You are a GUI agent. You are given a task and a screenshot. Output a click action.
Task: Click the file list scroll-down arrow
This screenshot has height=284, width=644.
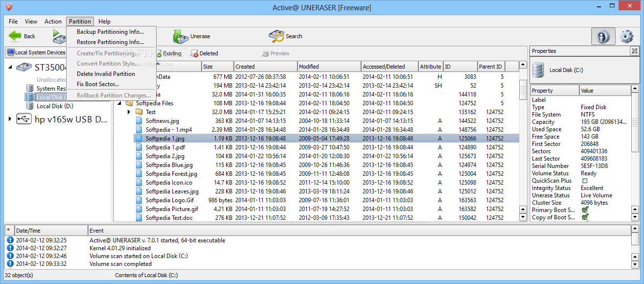coord(523,217)
